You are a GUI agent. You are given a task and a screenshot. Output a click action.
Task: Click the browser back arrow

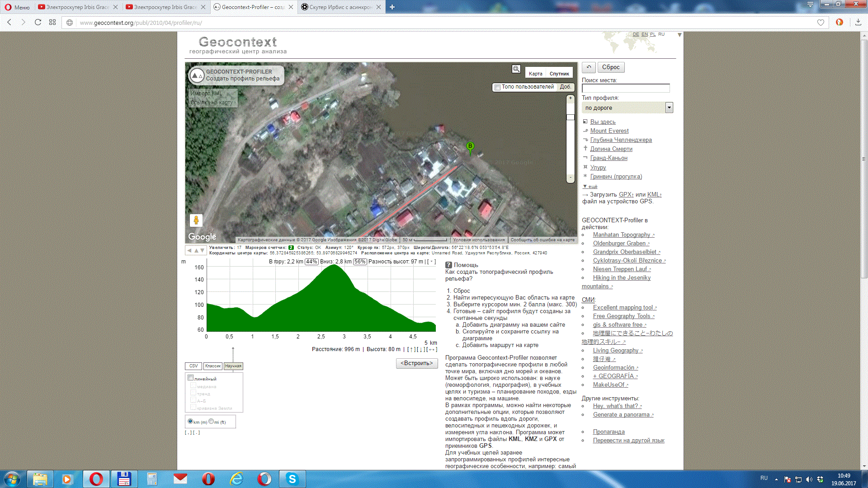[9, 22]
